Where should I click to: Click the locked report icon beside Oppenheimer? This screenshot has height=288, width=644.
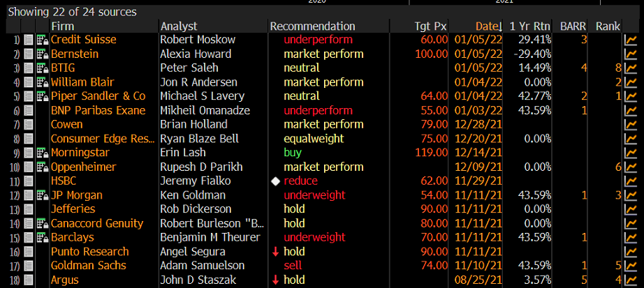tap(42, 167)
